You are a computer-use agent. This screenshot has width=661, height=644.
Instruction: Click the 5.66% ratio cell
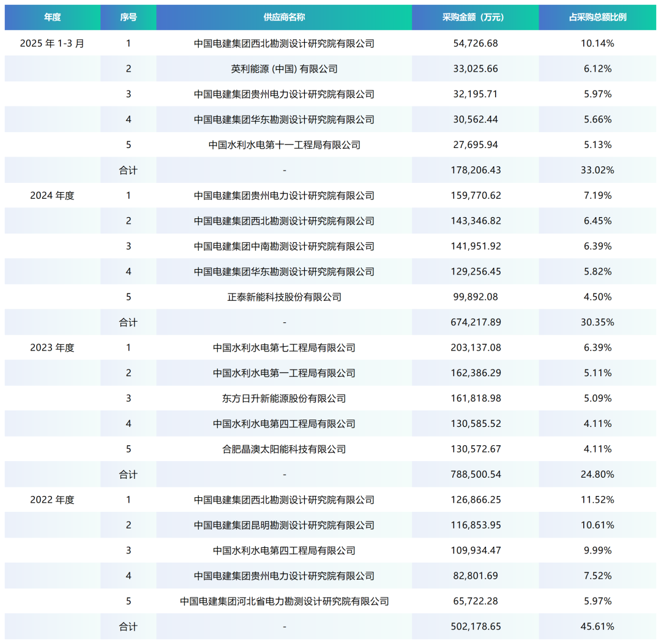point(597,120)
